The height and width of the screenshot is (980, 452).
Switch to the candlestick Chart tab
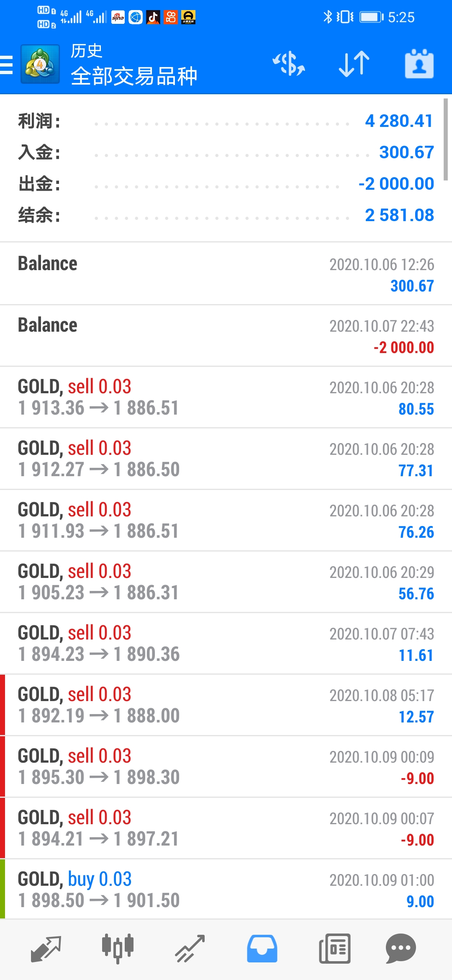click(x=118, y=949)
